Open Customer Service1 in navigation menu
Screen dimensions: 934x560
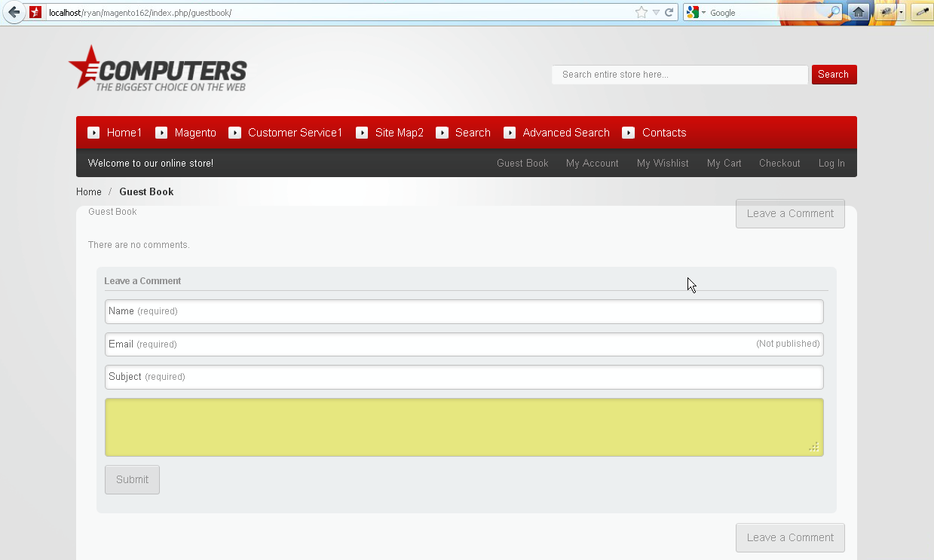295,133
